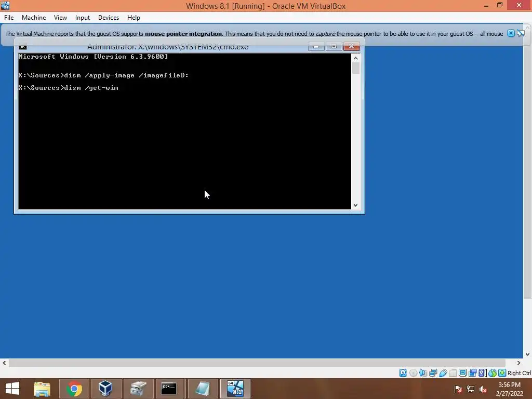Click VirtualBox horizontal scrollbar right arrow

[519, 363]
